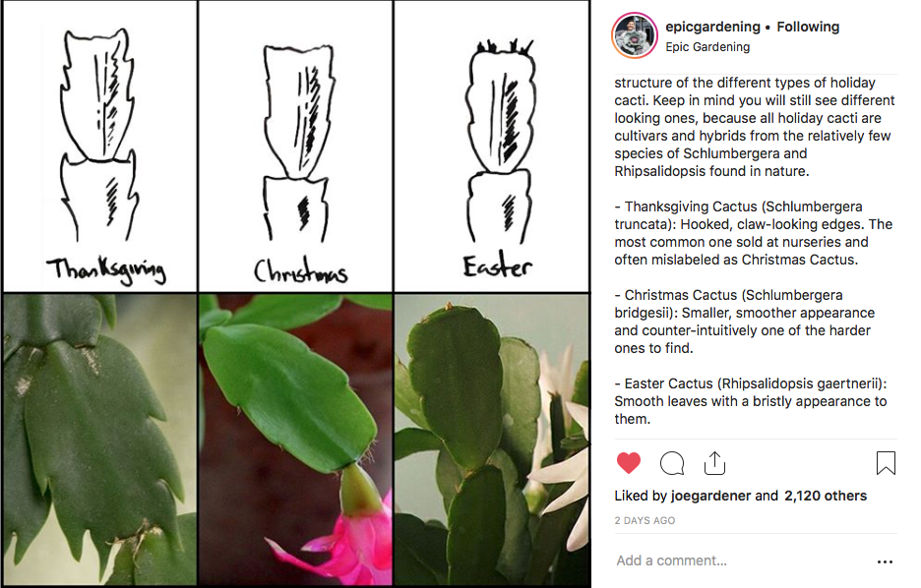View the 2,120 others likes list
Viewport: 921px width, 588px height.
tap(826, 496)
